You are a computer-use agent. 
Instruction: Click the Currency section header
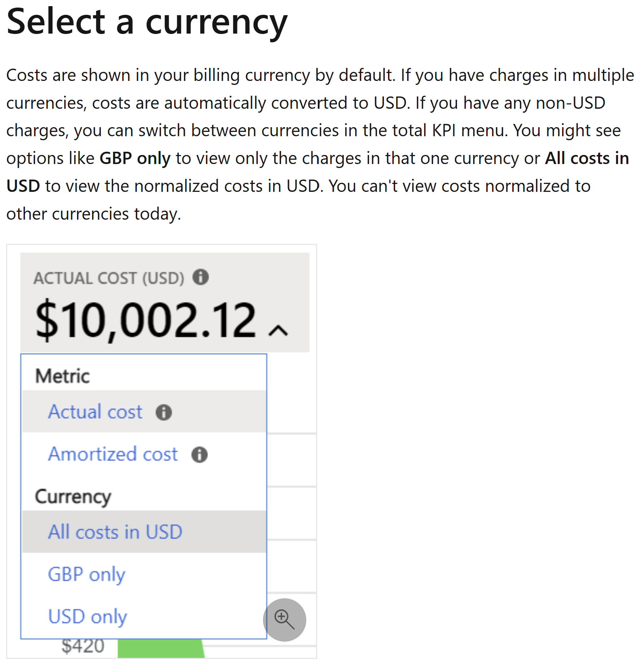point(73,497)
